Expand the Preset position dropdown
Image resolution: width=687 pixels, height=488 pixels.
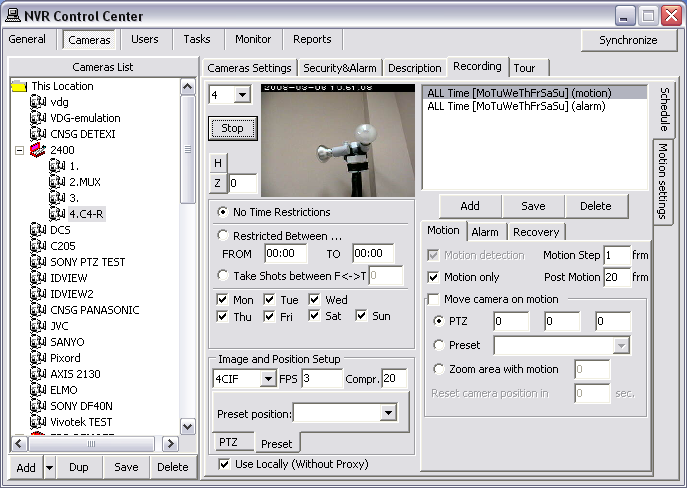tap(388, 413)
